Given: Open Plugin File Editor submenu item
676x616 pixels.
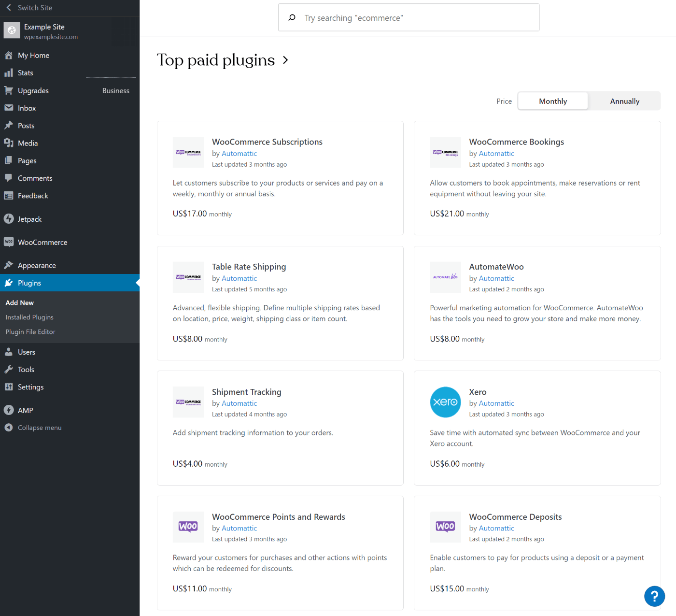Looking at the screenshot, I should point(30,332).
